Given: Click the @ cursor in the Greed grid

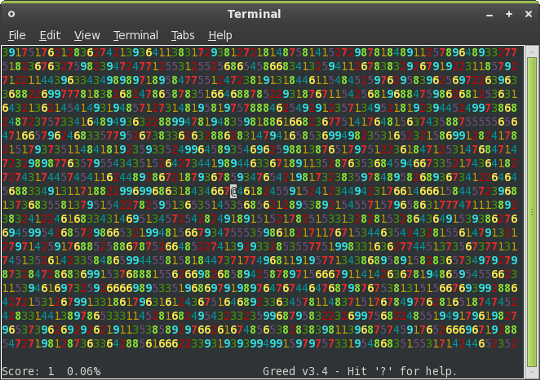Looking at the screenshot, I should click(233, 191).
